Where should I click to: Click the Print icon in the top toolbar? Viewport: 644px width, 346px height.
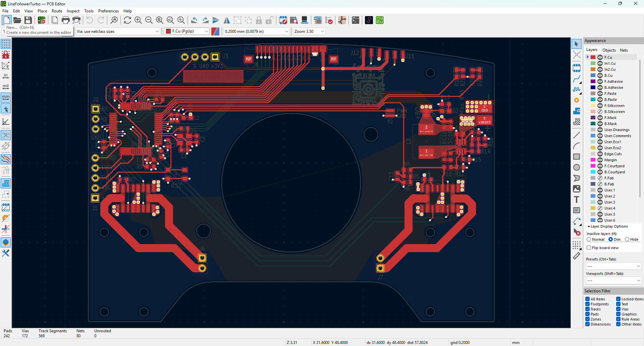tap(66, 20)
